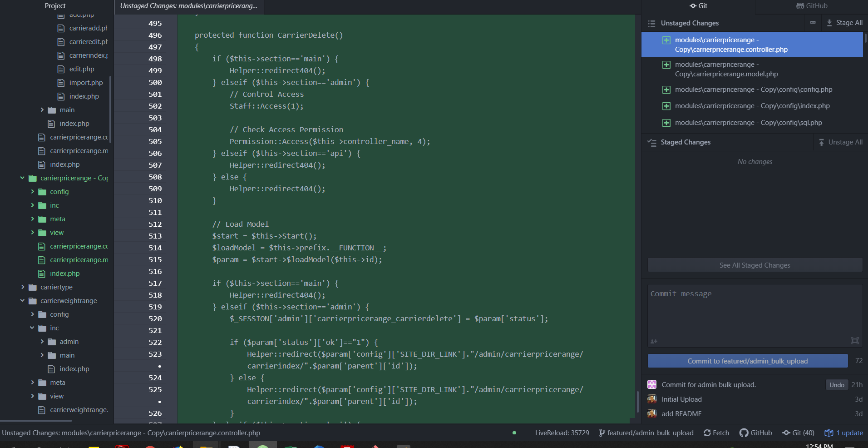The height and width of the screenshot is (448, 868).
Task: Select the Unstaged Changes editor tab
Action: [188, 6]
